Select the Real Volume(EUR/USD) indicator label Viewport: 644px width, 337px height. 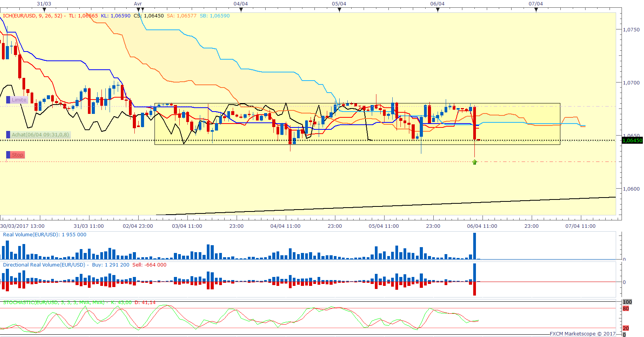pyautogui.click(x=31, y=235)
